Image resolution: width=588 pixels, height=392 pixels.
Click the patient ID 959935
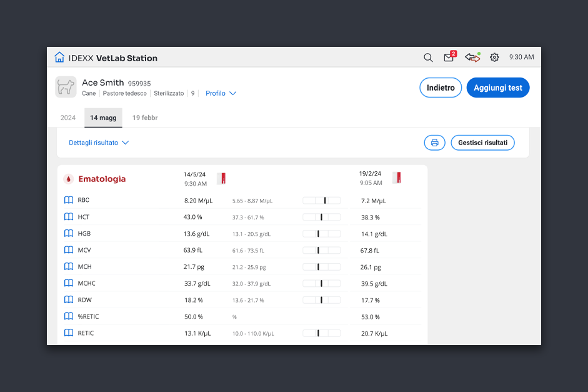point(139,84)
